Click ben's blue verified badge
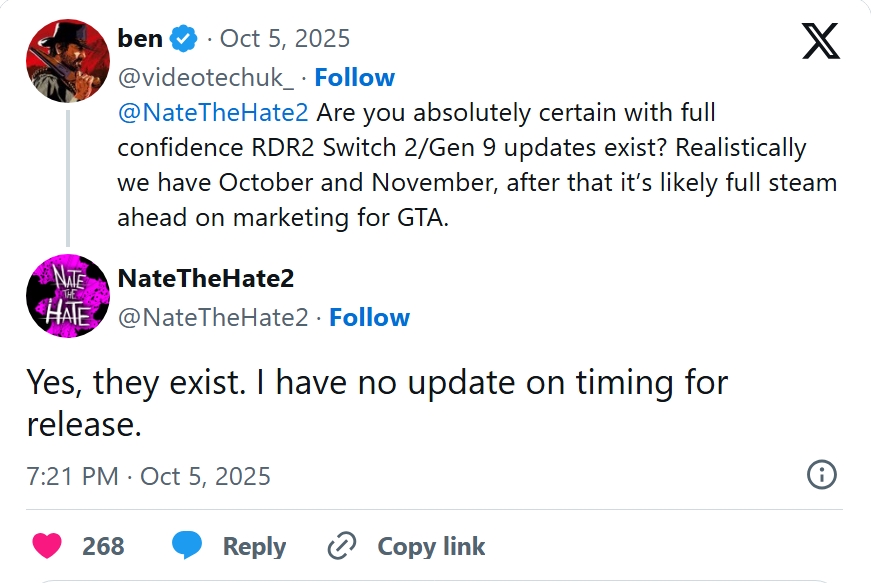This screenshot has width=871, height=583. pyautogui.click(x=183, y=39)
